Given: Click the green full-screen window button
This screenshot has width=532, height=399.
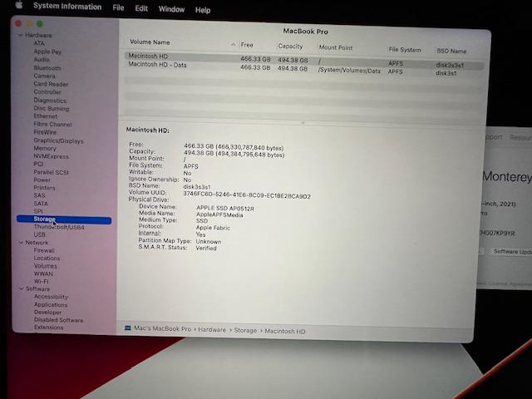Looking at the screenshot, I should click(x=39, y=25).
